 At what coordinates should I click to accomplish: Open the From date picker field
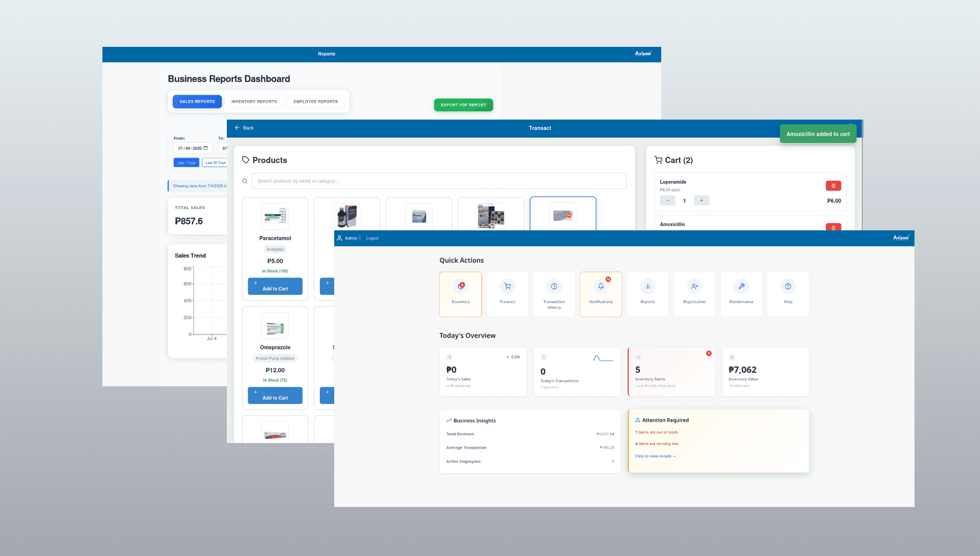pyautogui.click(x=192, y=148)
